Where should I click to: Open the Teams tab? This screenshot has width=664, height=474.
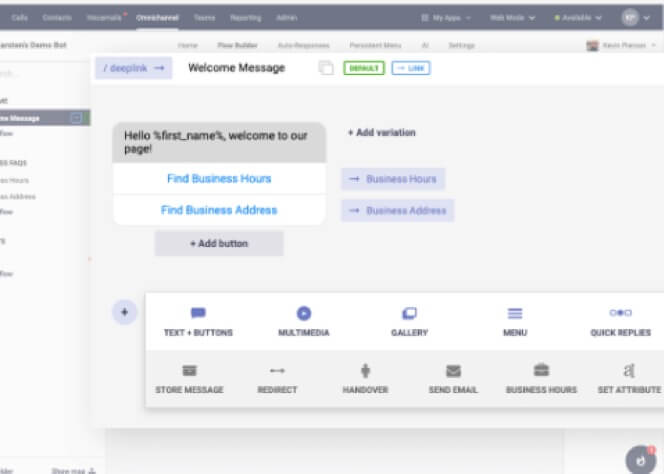pos(205,18)
